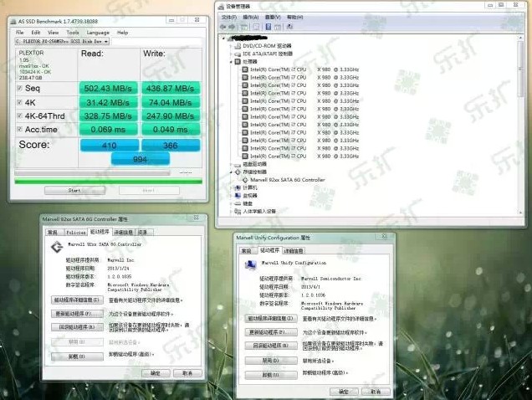Click the Device Manager scrollbar down arrow
The height and width of the screenshot is (400, 532).
tap(520, 213)
